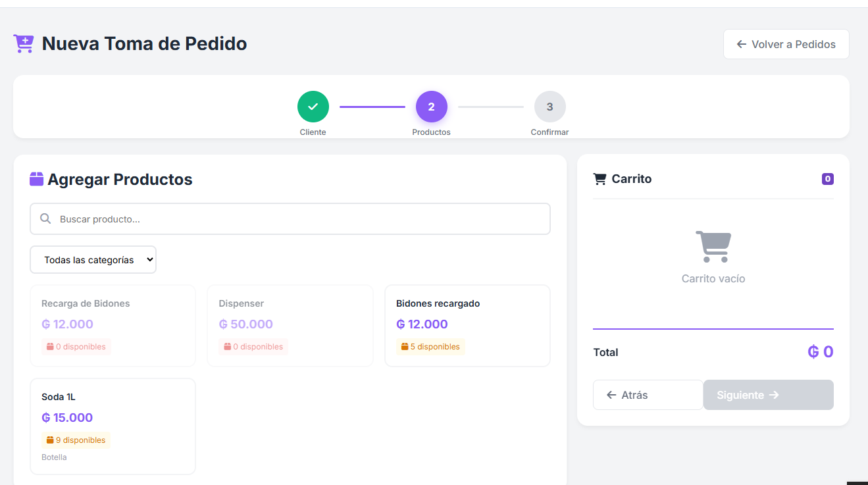Click the magnifying glass search icon
Viewport: 868px width, 485px height.
click(x=45, y=219)
